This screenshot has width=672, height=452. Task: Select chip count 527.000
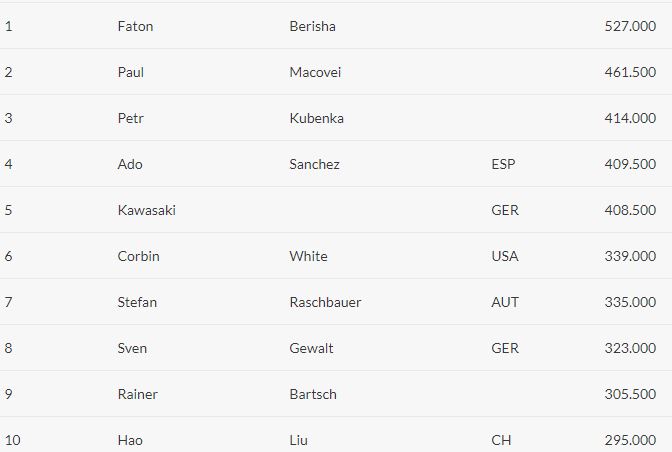pos(630,26)
